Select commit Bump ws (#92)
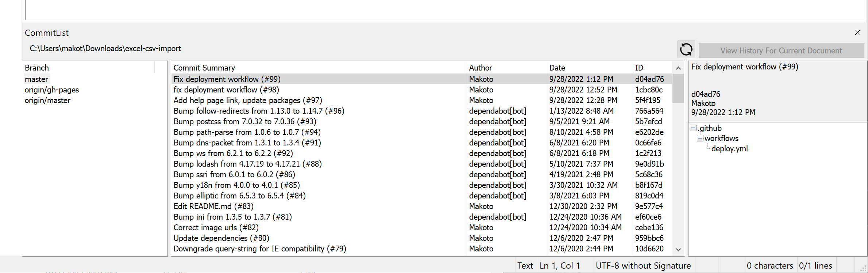 point(421,153)
